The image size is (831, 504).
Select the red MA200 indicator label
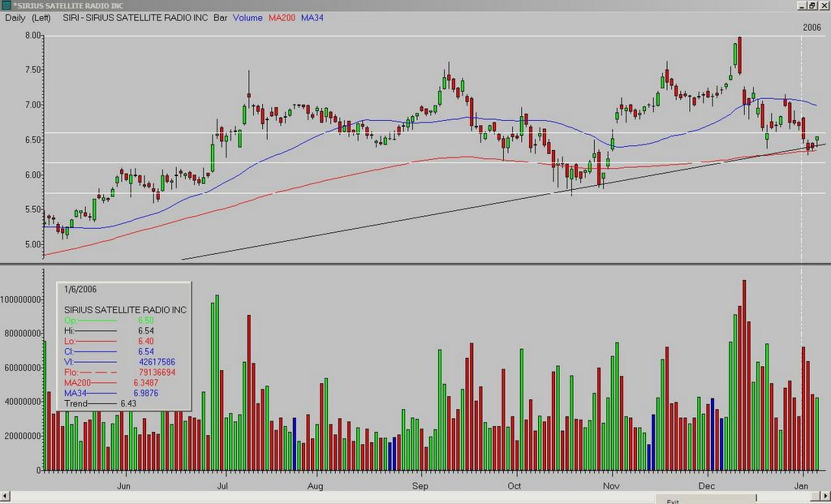point(282,18)
